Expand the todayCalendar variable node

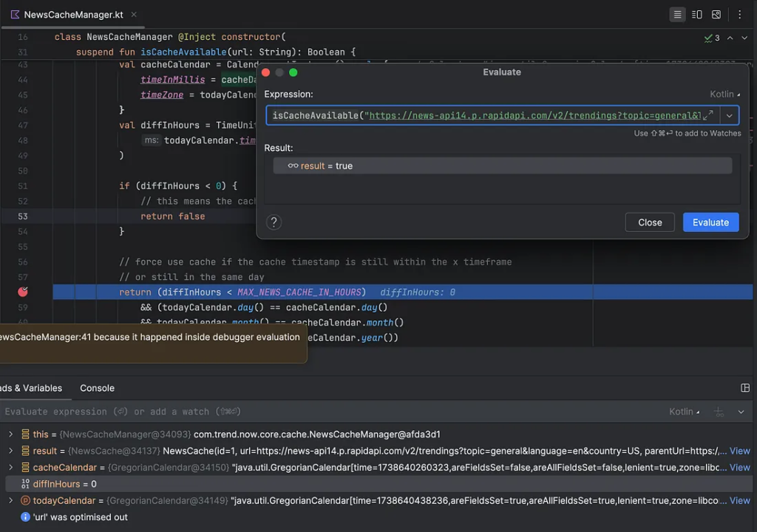click(10, 500)
